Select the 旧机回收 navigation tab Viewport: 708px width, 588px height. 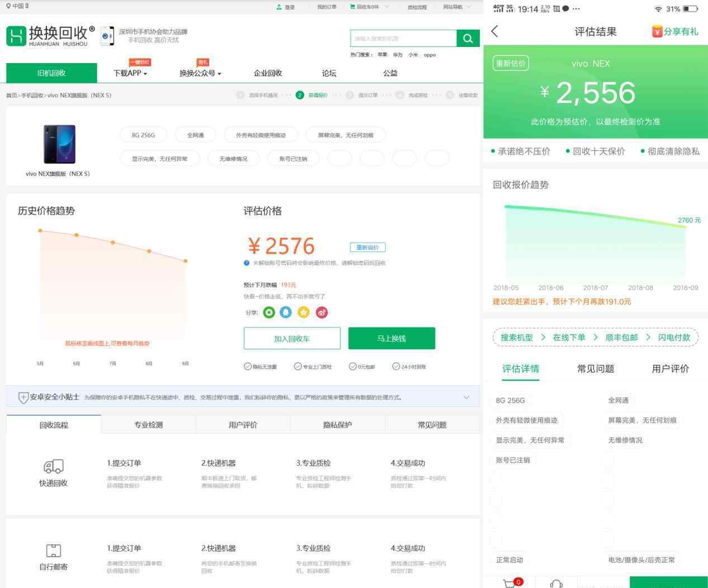tap(51, 73)
